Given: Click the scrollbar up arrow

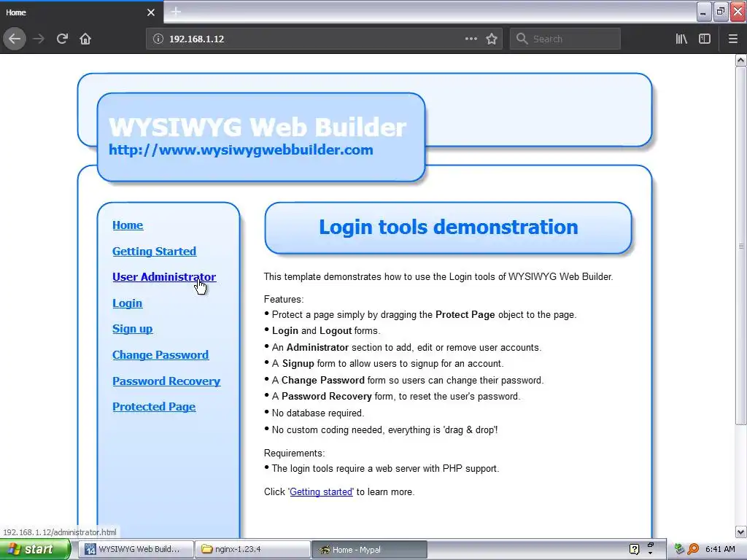Looking at the screenshot, I should pos(740,61).
